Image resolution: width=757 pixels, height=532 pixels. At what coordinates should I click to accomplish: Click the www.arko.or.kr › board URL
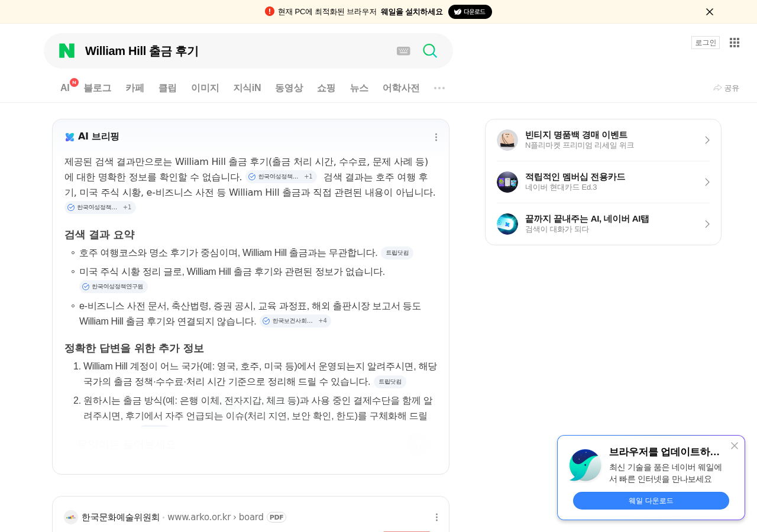pyautogui.click(x=215, y=517)
